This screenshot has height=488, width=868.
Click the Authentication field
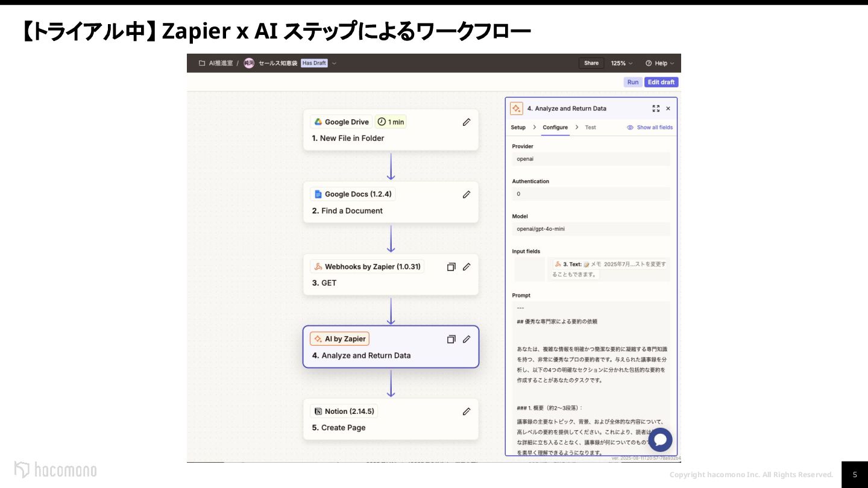click(591, 194)
